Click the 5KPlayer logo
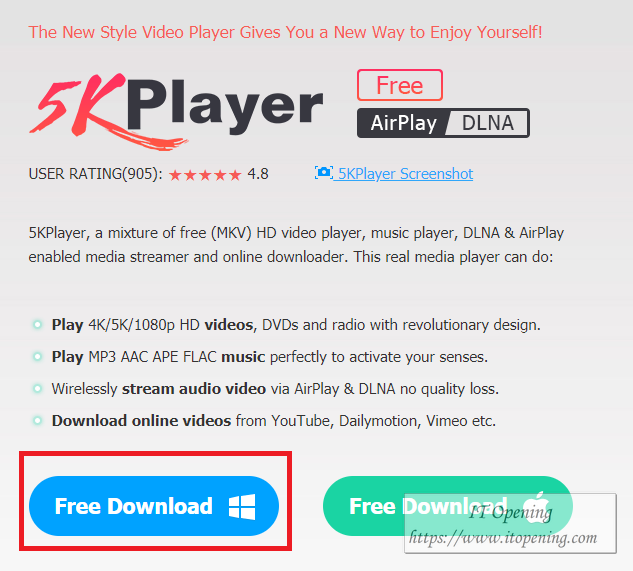The width and height of the screenshot is (633, 571). click(176, 111)
